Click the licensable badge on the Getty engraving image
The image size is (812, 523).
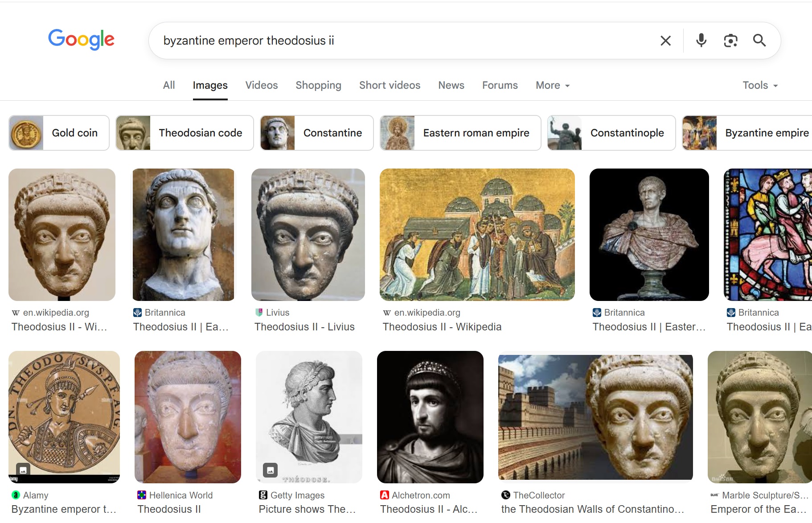270,470
